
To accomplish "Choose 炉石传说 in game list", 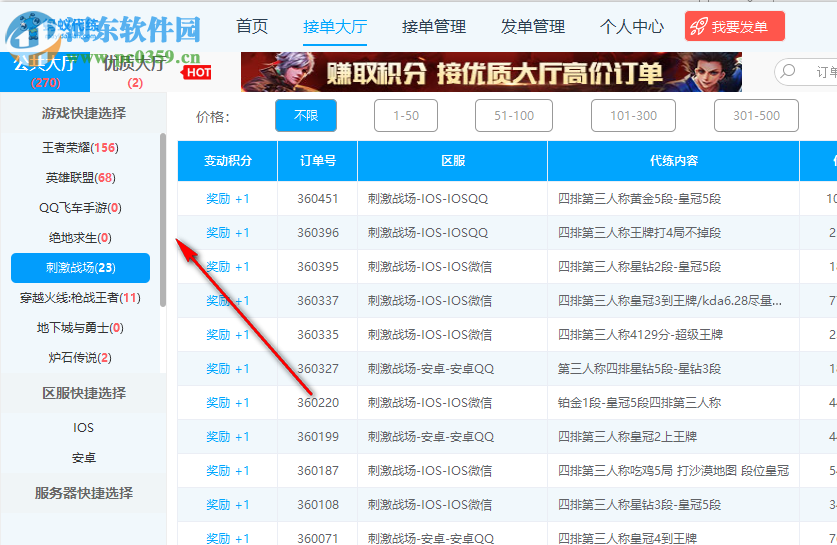I will (80, 358).
